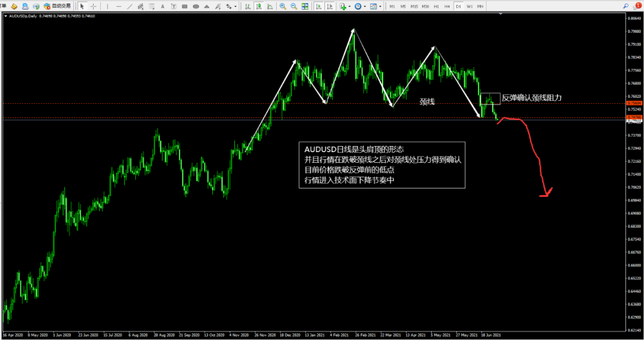Viewport: 644px width, 340px height.
Task: Click the MN monthly timeframe button
Action: (480, 6)
